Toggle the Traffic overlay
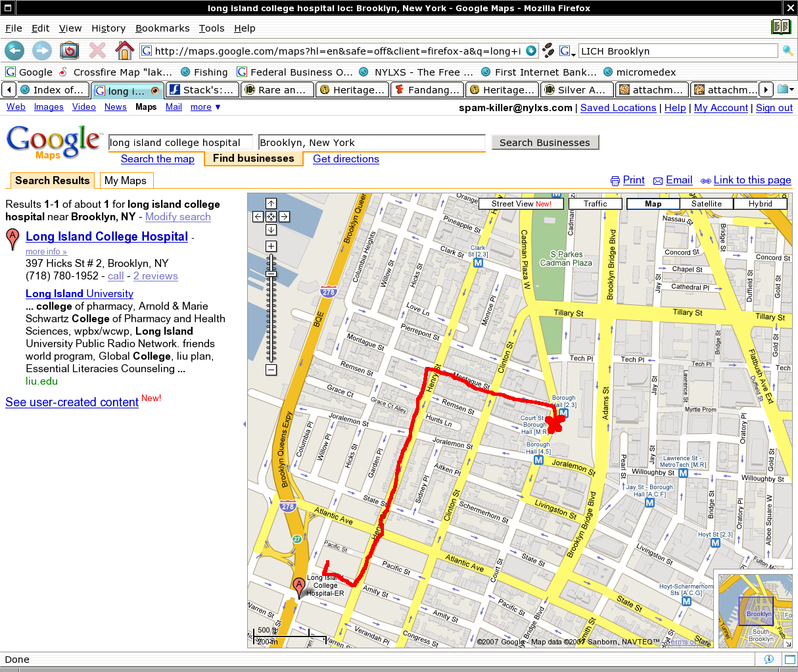 [596, 204]
